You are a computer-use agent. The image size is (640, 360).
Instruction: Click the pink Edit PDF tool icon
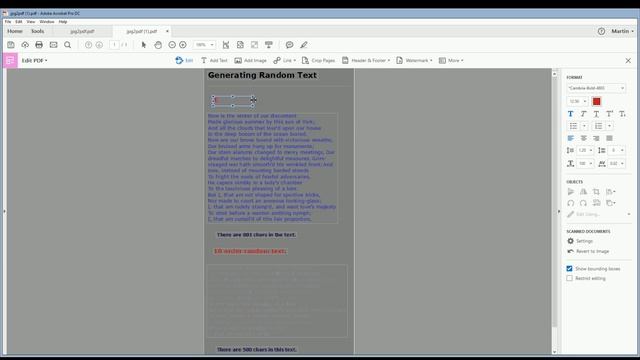pyautogui.click(x=10, y=60)
